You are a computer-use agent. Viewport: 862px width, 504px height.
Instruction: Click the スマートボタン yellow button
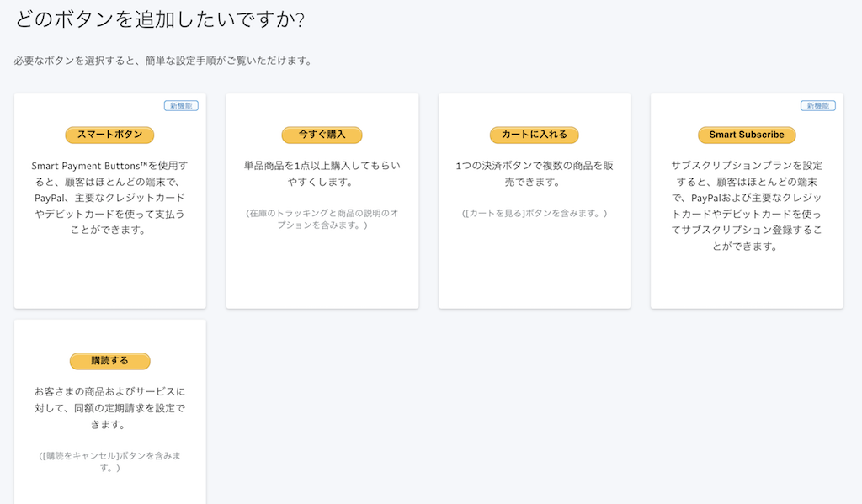click(x=109, y=135)
